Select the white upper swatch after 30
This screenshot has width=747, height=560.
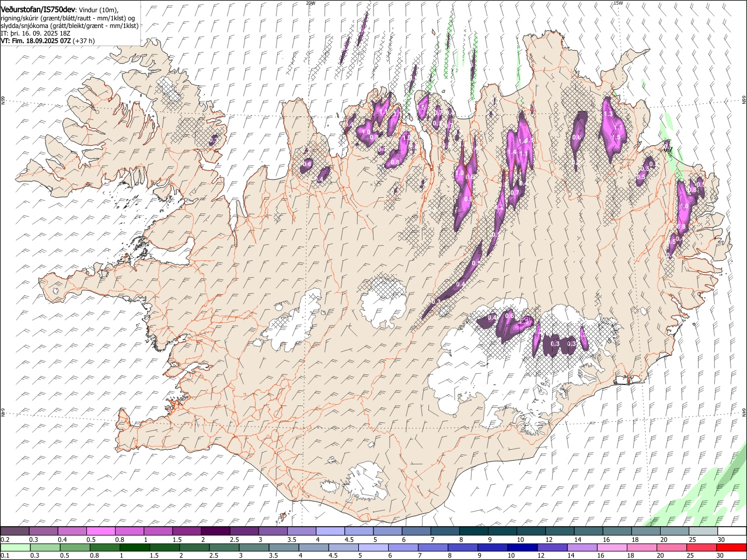click(731, 531)
